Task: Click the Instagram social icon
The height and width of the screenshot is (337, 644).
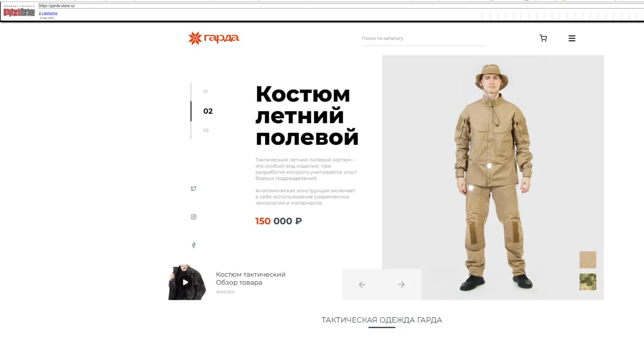Action: pos(193,217)
